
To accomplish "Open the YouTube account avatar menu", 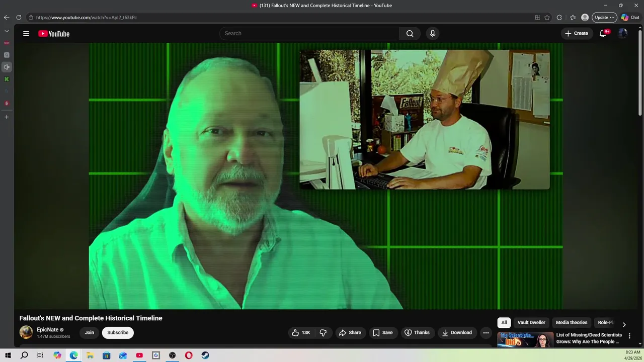I will pos(623,34).
